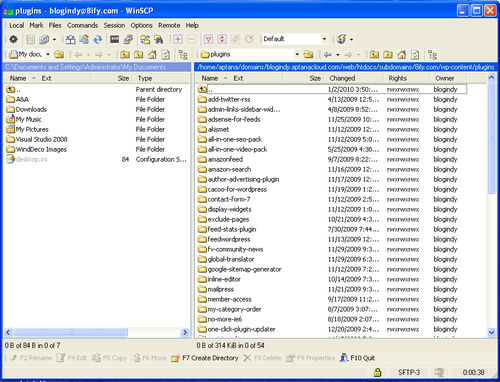Viewport: 500px width, 382px height.
Task: Go to local home directory icon
Action: click(152, 54)
